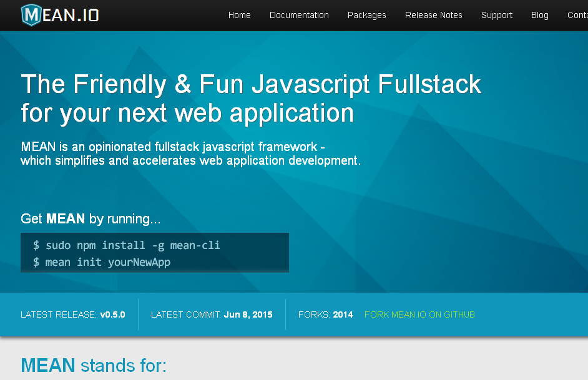Click the Friendly & Fun Javascript Fullstack headline
The image size is (588, 380).
[250, 84]
